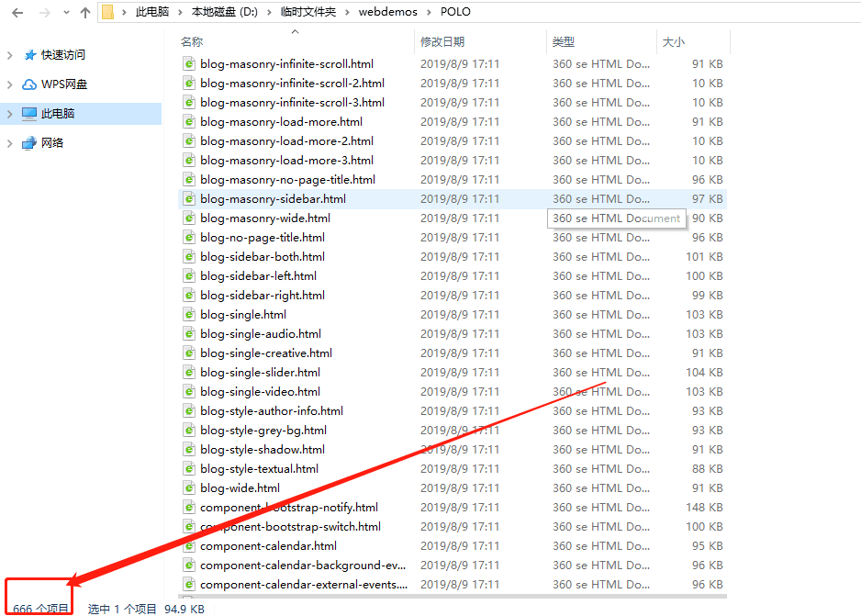Click 临时文件夹 in the address bar path

tap(308, 12)
